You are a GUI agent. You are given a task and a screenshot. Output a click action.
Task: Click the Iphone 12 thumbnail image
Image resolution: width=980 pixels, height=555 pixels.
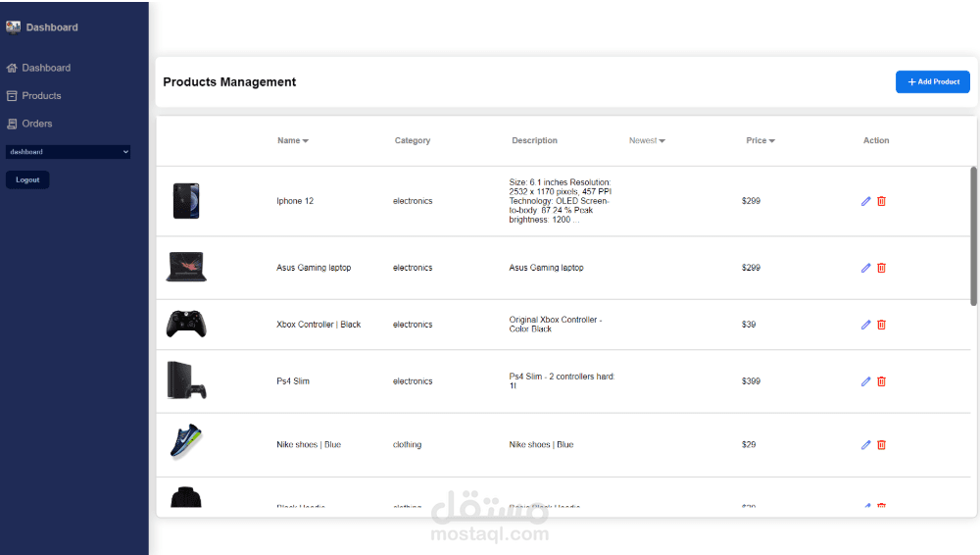click(186, 201)
